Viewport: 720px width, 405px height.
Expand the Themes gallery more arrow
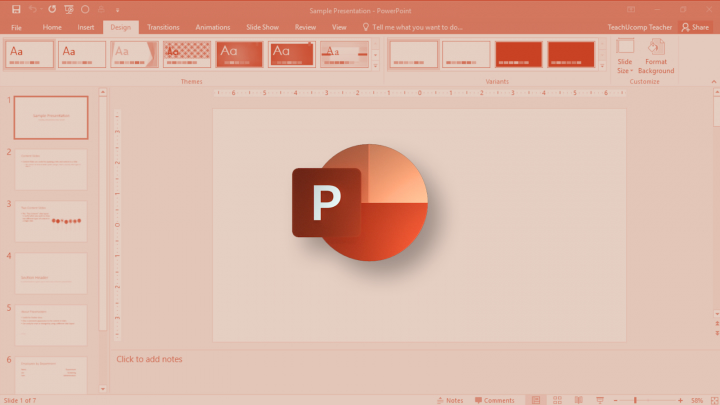pos(375,66)
